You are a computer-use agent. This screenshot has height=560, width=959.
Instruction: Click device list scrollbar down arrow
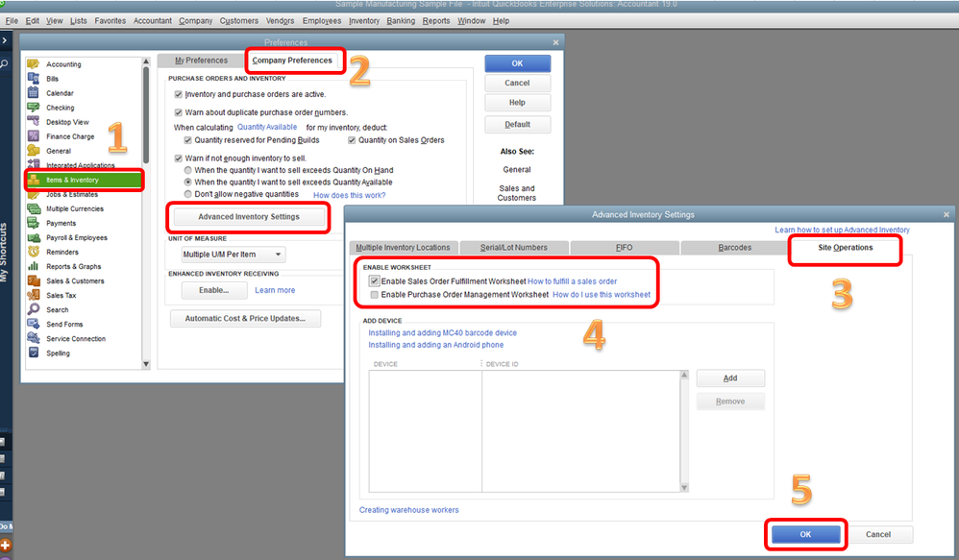coord(684,488)
